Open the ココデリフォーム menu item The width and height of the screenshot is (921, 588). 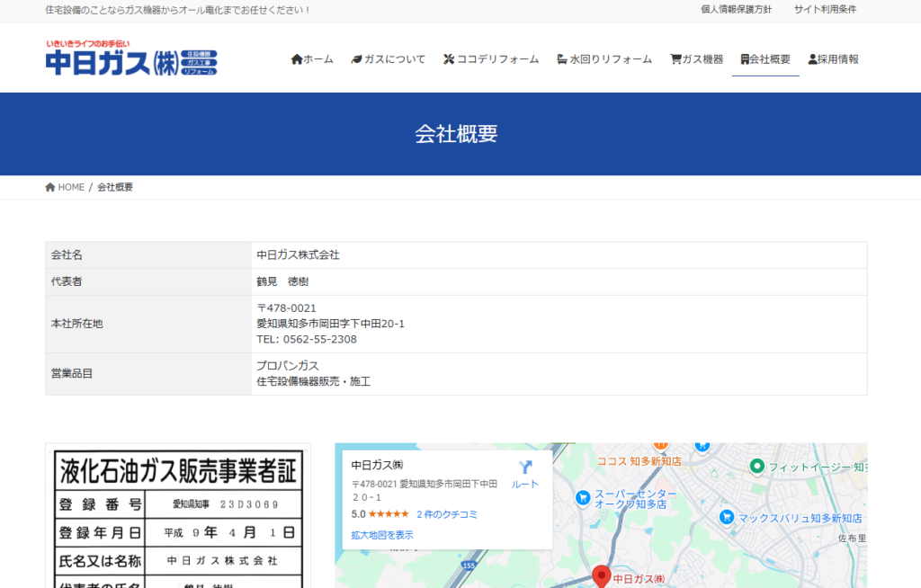pyautogui.click(x=491, y=59)
